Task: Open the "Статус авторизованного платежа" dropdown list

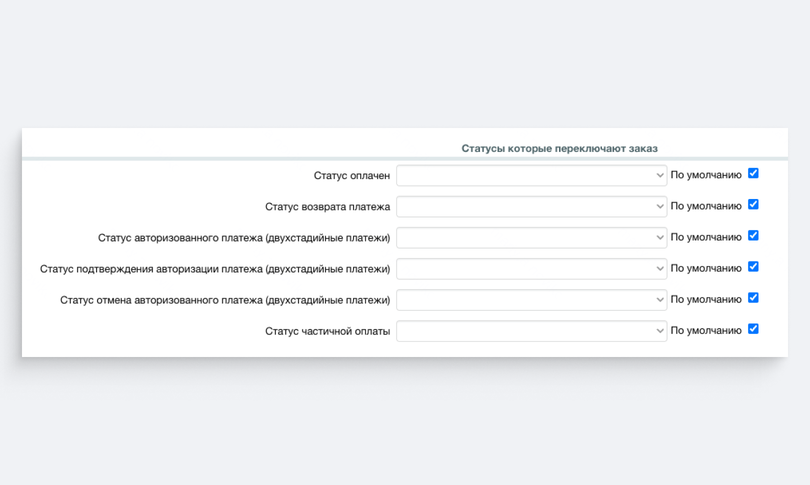Action: point(532,238)
